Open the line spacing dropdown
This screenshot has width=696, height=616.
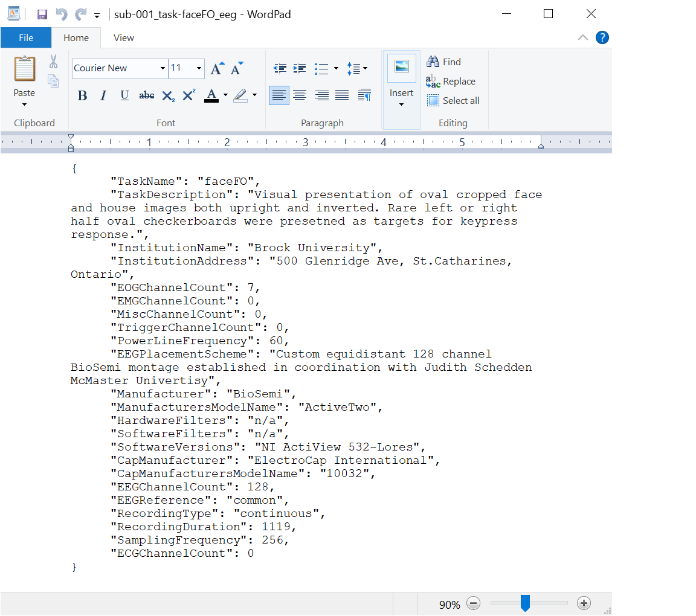click(358, 68)
